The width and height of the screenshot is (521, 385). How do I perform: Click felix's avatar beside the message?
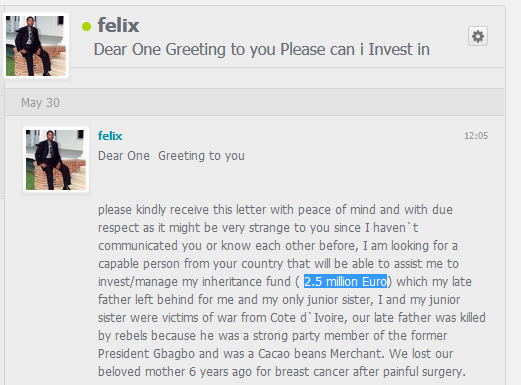pos(56,160)
